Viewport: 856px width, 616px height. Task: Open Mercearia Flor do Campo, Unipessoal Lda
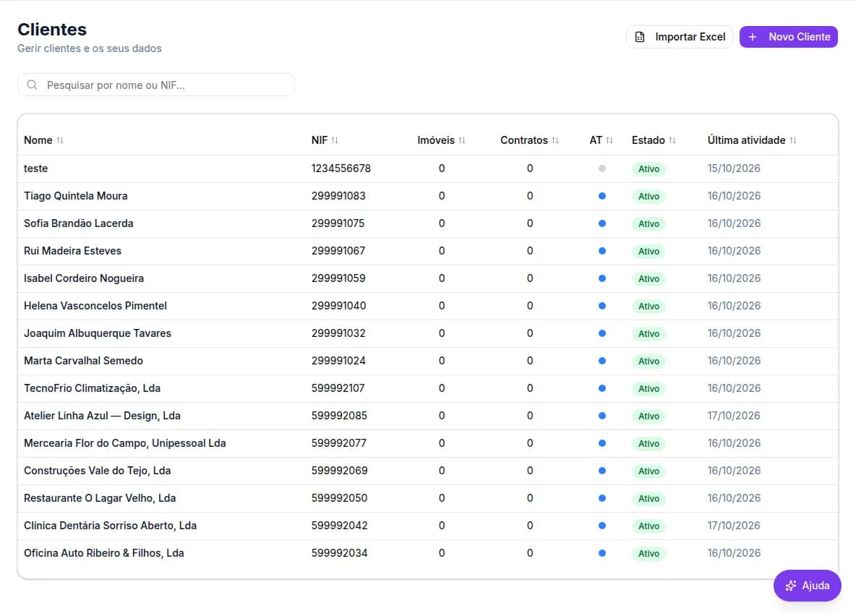125,443
